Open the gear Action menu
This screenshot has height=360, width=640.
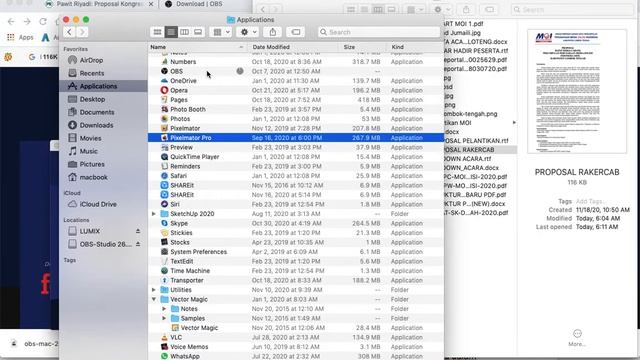point(248,32)
